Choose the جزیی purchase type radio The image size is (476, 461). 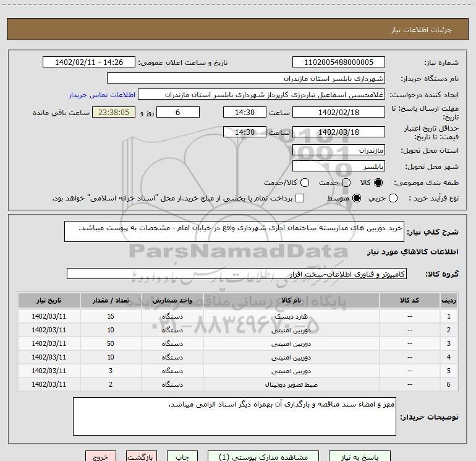coord(393,198)
